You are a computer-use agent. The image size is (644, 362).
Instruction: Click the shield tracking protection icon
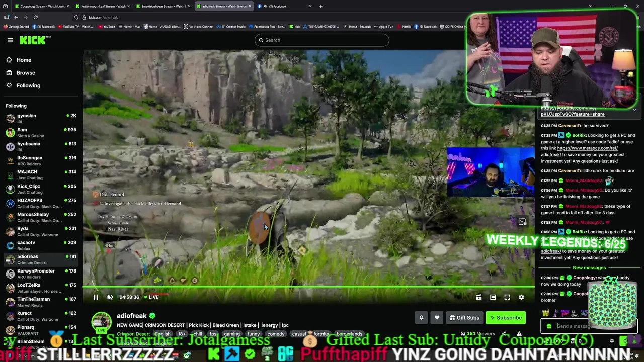click(x=76, y=17)
